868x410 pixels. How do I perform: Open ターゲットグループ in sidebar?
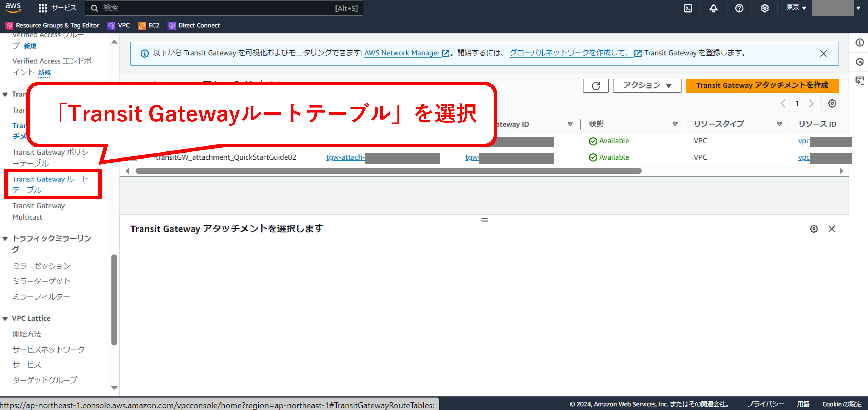[x=45, y=380]
